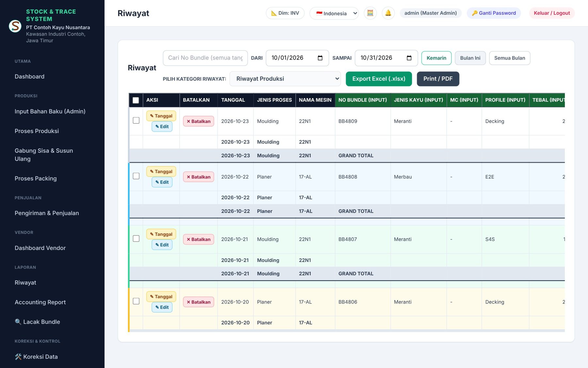Edit the BB4808 row
This screenshot has width=588, height=368.
(162, 182)
